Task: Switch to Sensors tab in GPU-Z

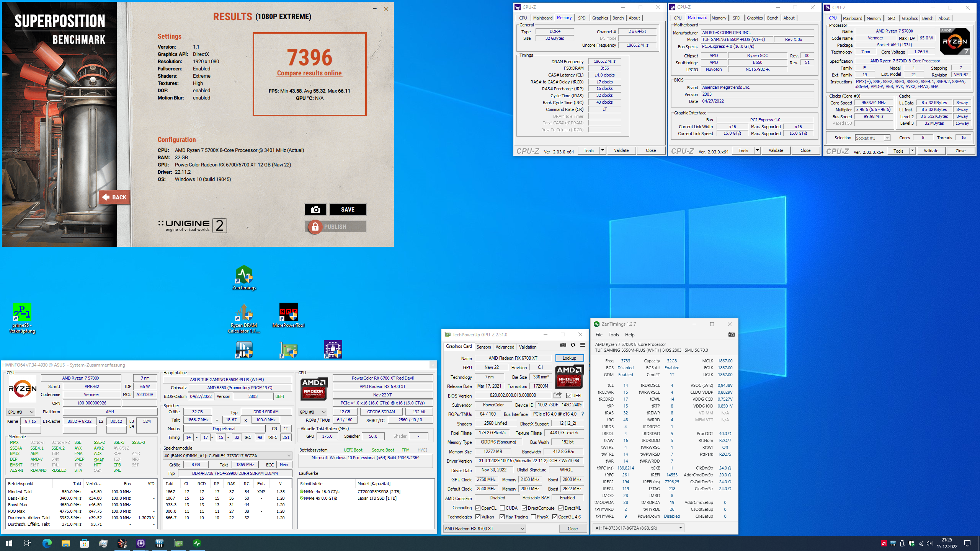Action: tap(483, 347)
